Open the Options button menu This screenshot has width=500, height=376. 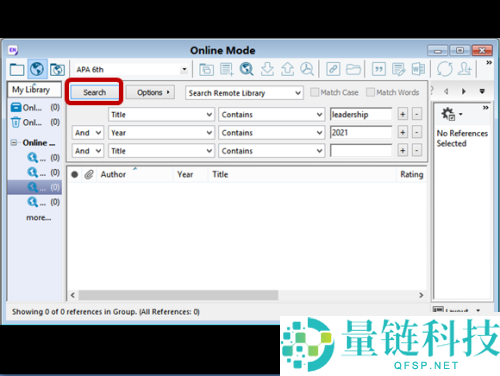[150, 92]
